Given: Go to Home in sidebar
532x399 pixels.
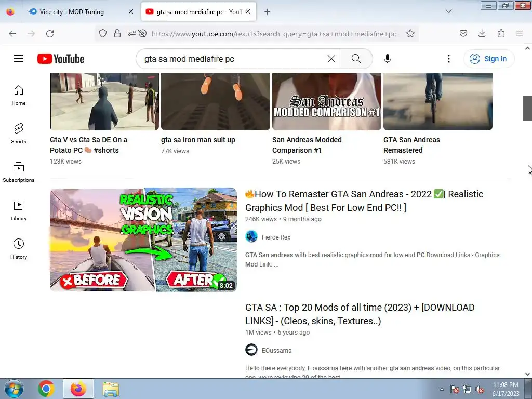Looking at the screenshot, I should click(19, 96).
